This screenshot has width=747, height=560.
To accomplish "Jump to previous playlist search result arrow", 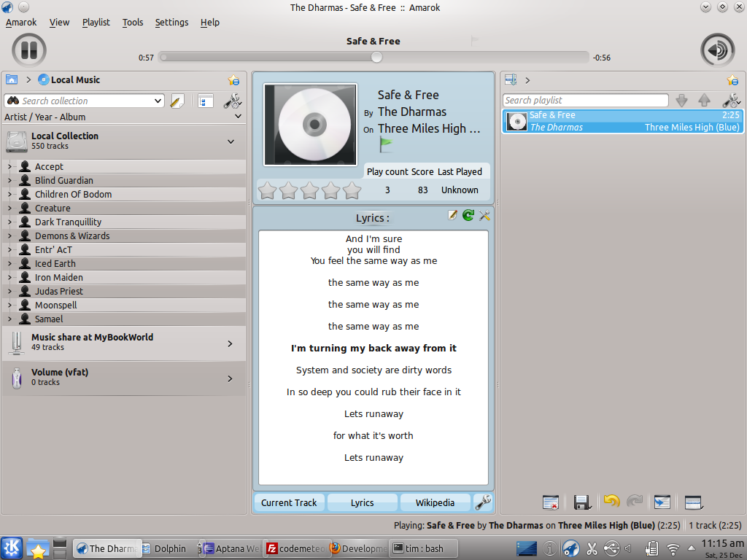I will 704,100.
